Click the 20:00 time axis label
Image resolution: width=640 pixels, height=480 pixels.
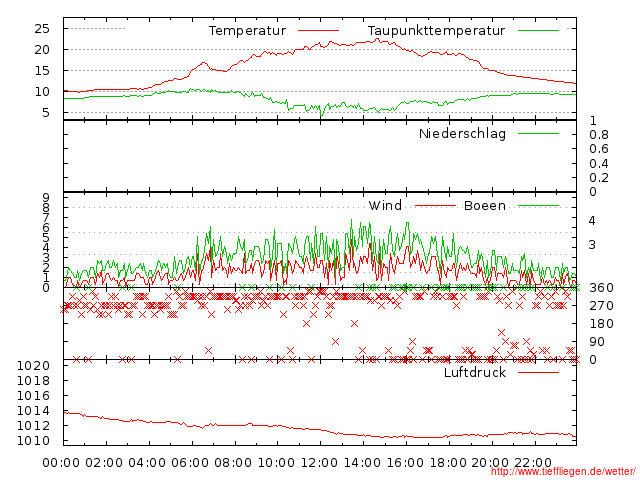pos(490,463)
